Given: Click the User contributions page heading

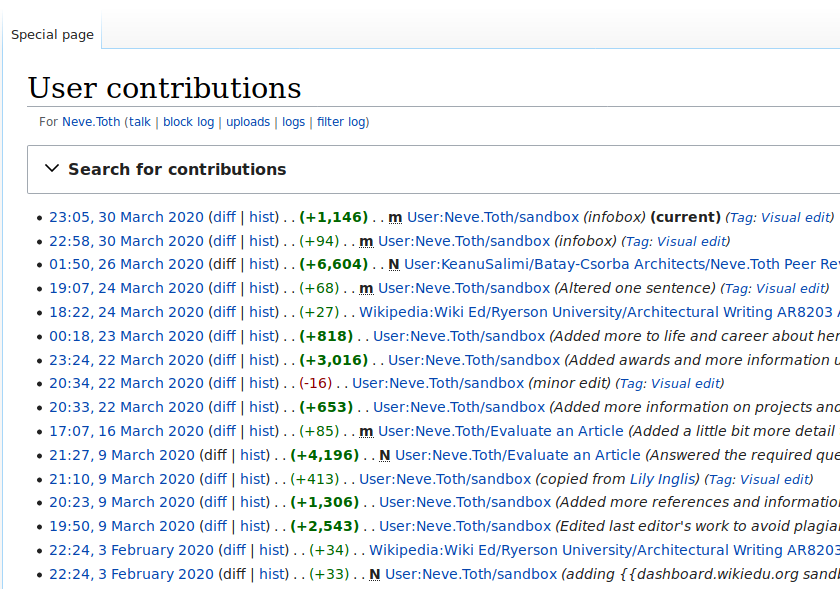Looking at the screenshot, I should click(x=164, y=88).
